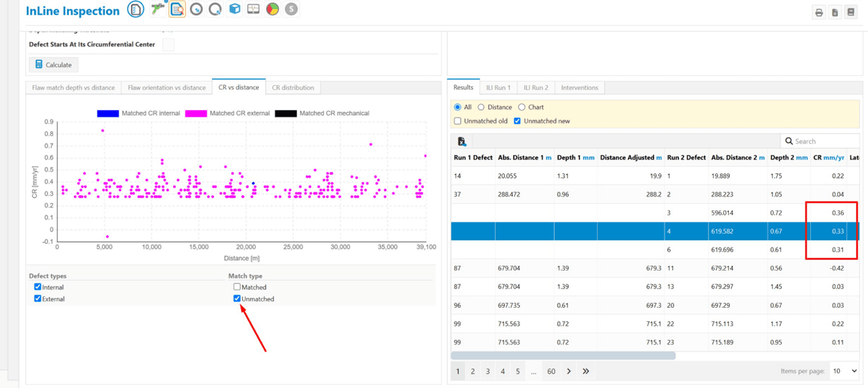
Task: Select the CR vs distance tab
Action: tap(239, 87)
